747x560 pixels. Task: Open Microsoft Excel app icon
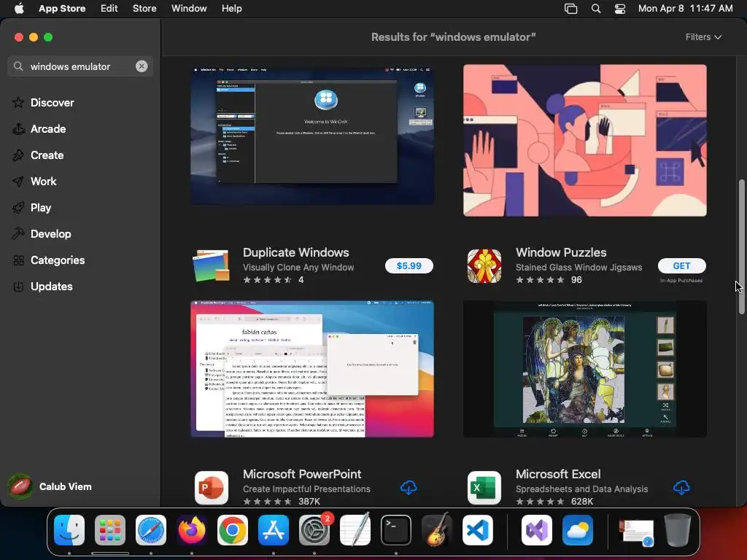484,488
